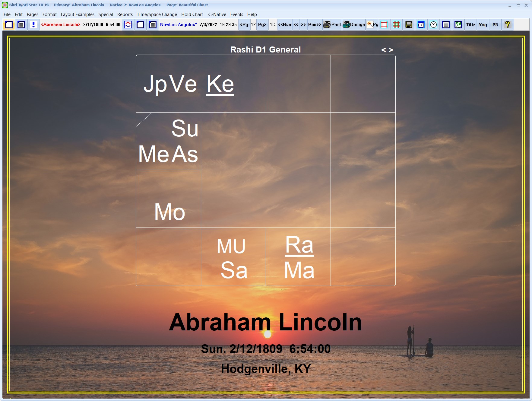Open the help question mark icon

[508, 25]
